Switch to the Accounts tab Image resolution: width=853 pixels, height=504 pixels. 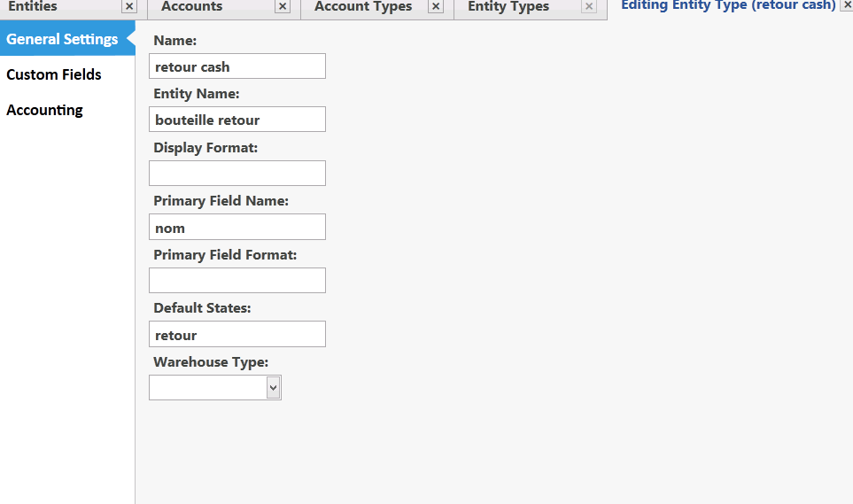pyautogui.click(x=192, y=6)
